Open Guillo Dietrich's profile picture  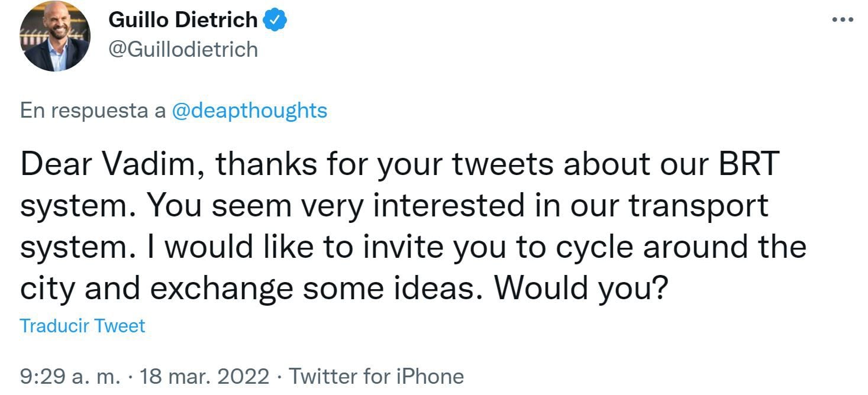[x=55, y=37]
